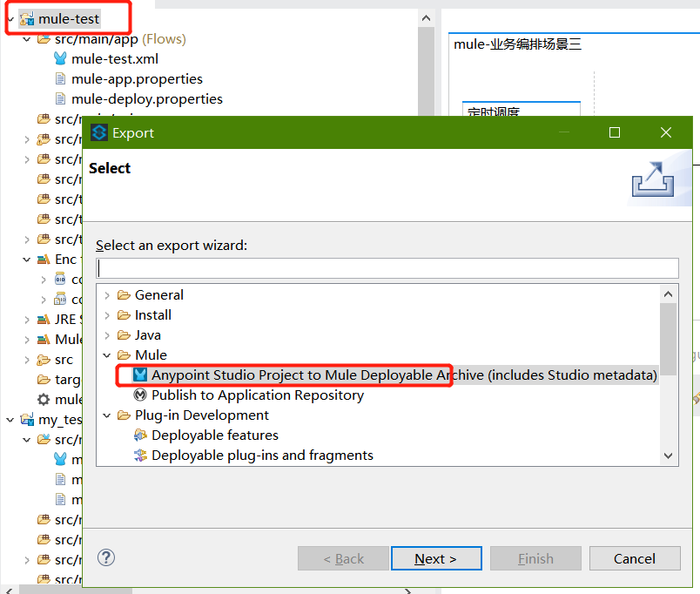Expand the Java category
The image size is (700, 594).
click(x=107, y=335)
